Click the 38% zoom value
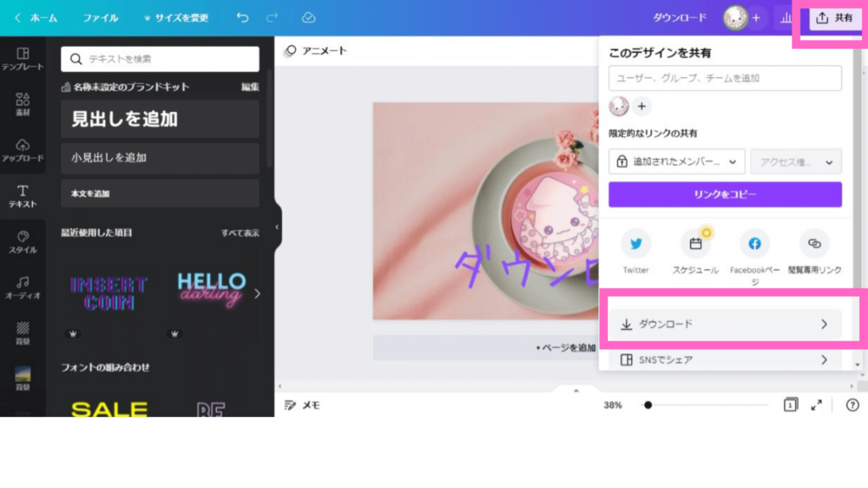Screen dimensions: 868x488 pyautogui.click(x=612, y=405)
